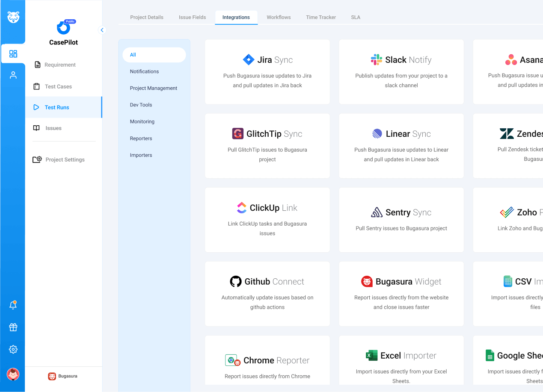Collapse the sidebar with the chevron arrow
Image resolution: width=543 pixels, height=392 pixels.
102,30
